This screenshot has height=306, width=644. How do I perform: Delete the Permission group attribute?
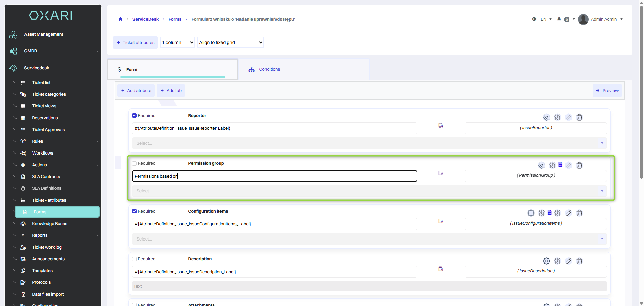coord(579,165)
